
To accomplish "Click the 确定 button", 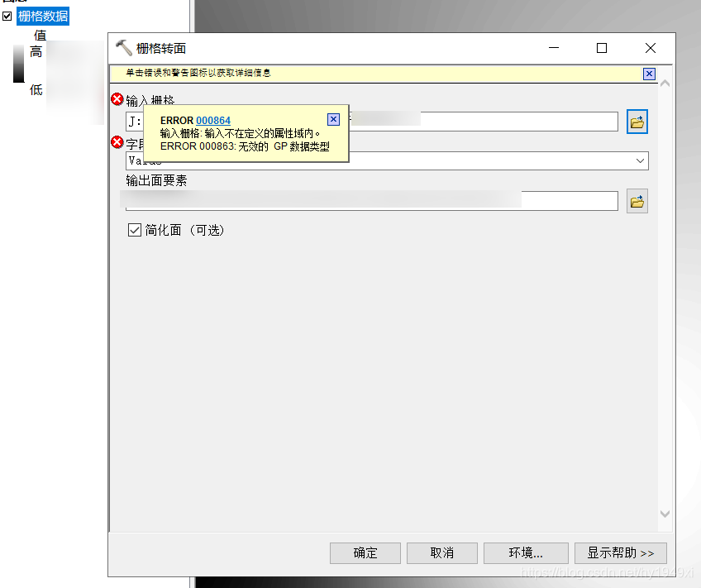I will click(x=365, y=553).
